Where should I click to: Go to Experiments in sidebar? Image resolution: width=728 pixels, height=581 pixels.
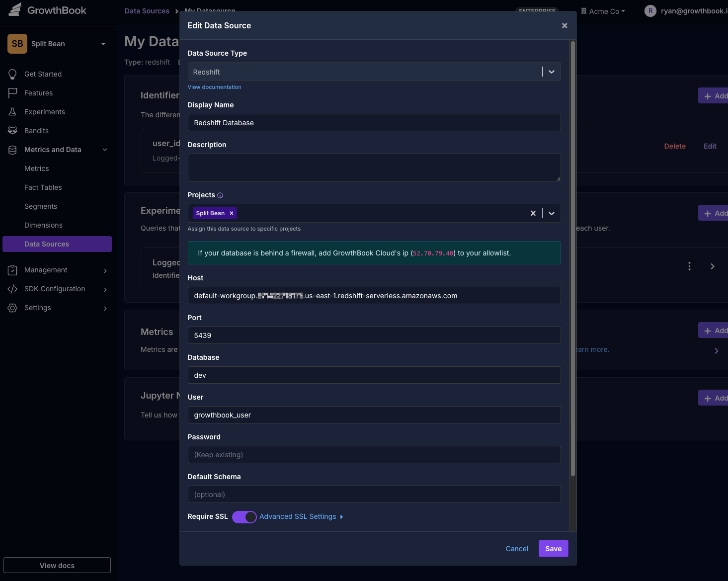45,112
